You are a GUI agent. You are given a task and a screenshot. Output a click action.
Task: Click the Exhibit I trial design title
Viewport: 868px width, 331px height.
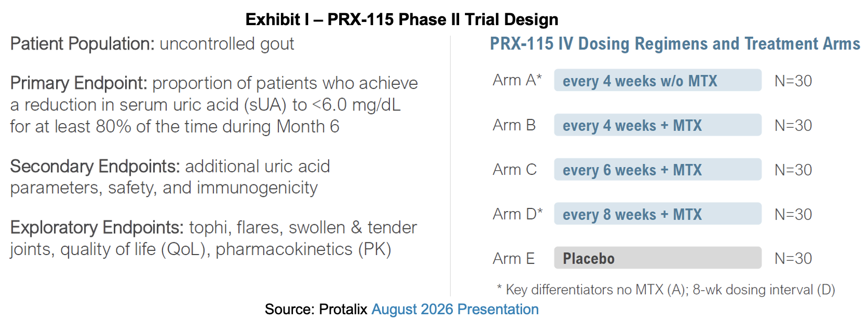tap(402, 19)
